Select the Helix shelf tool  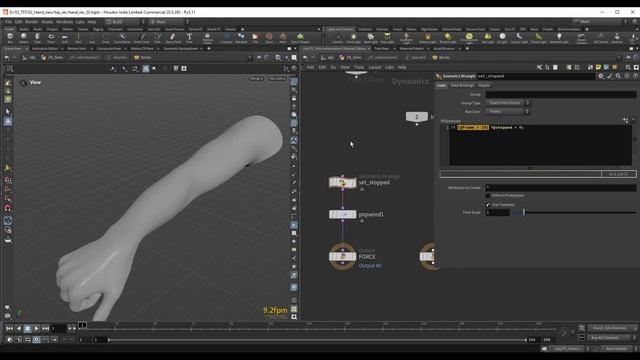coord(283,38)
